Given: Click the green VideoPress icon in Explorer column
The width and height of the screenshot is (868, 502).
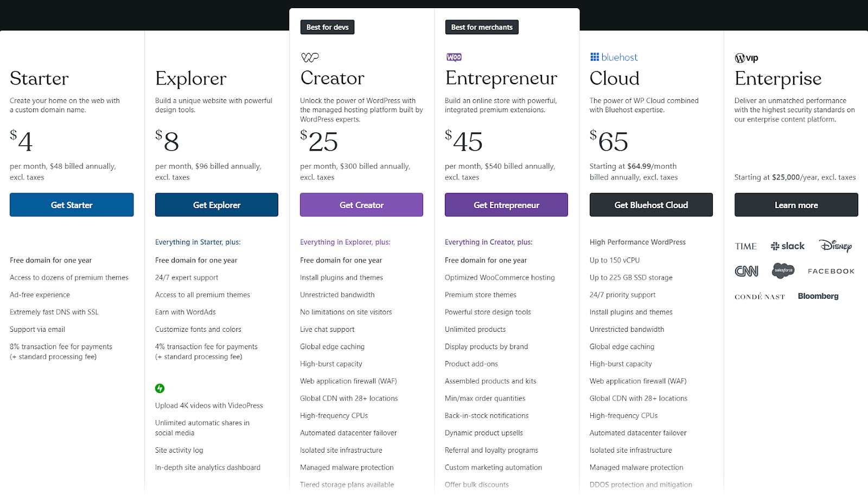Looking at the screenshot, I should [x=159, y=388].
